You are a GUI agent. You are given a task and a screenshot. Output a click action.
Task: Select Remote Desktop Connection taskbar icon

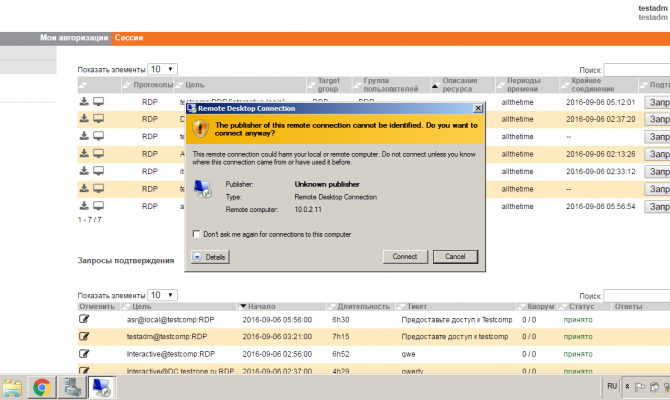[102, 388]
